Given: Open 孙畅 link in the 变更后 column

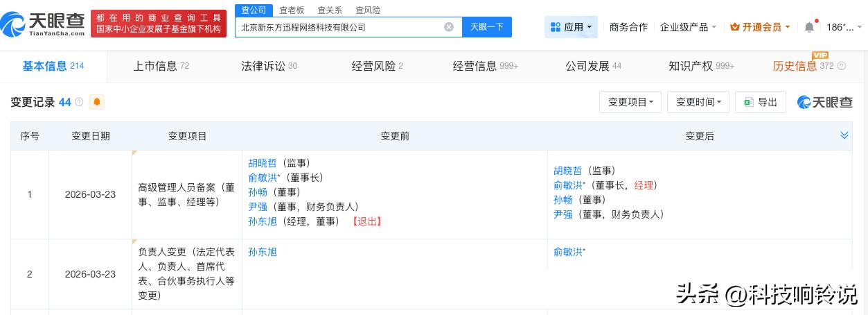Looking at the screenshot, I should [x=563, y=200].
